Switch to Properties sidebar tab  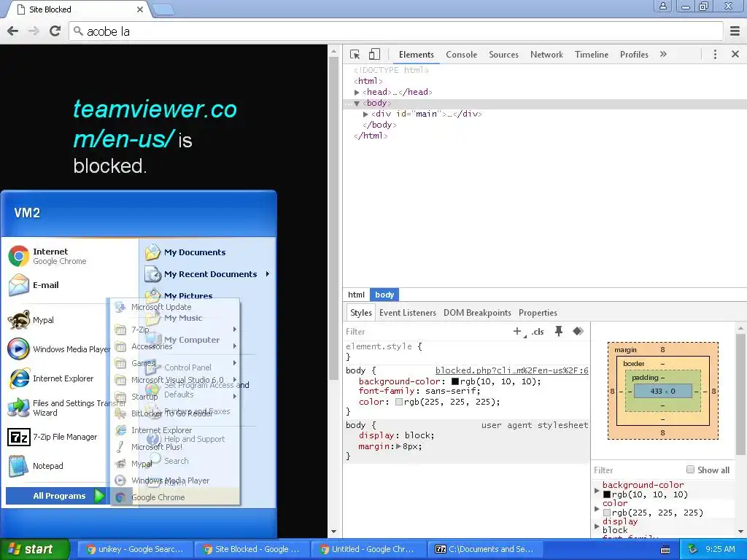point(538,313)
